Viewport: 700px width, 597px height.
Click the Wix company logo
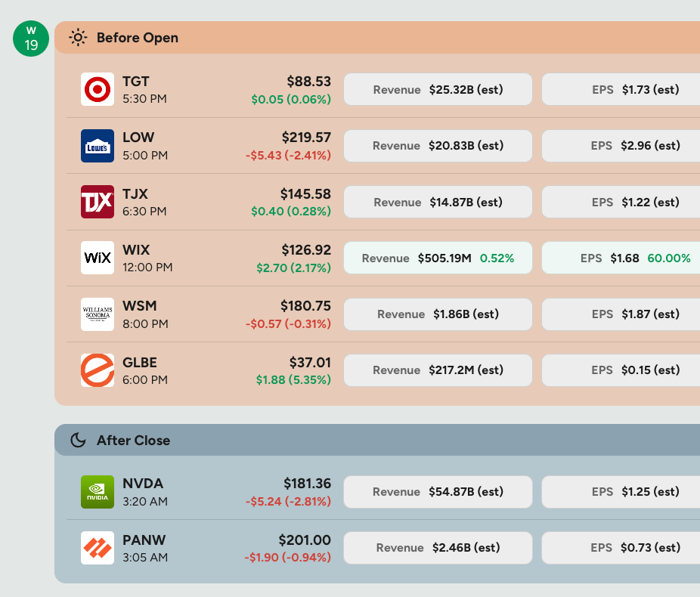pos(98,258)
